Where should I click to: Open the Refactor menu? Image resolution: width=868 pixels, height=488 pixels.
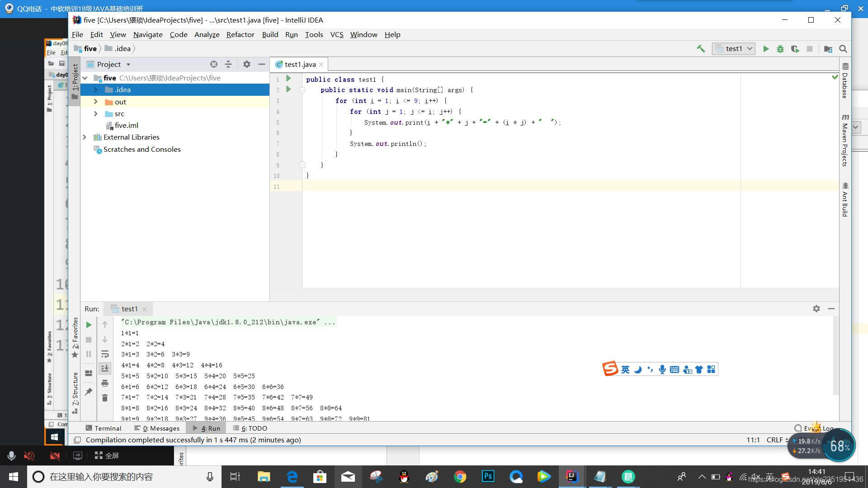[240, 34]
